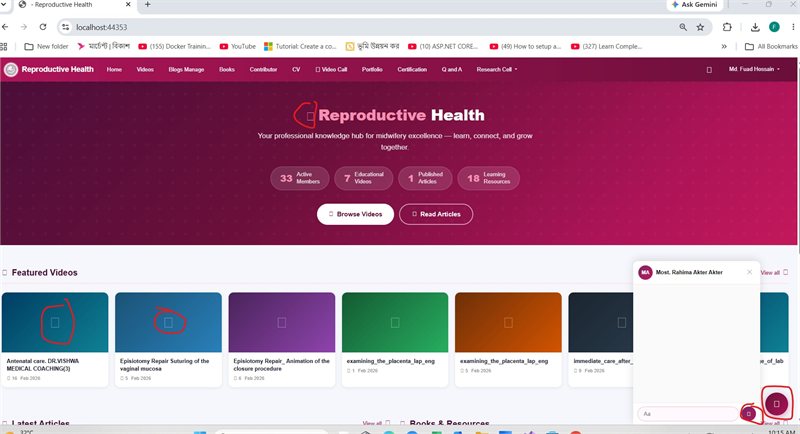The width and height of the screenshot is (800, 434).
Task: Click the site info icon in address bar
Action: [65, 27]
